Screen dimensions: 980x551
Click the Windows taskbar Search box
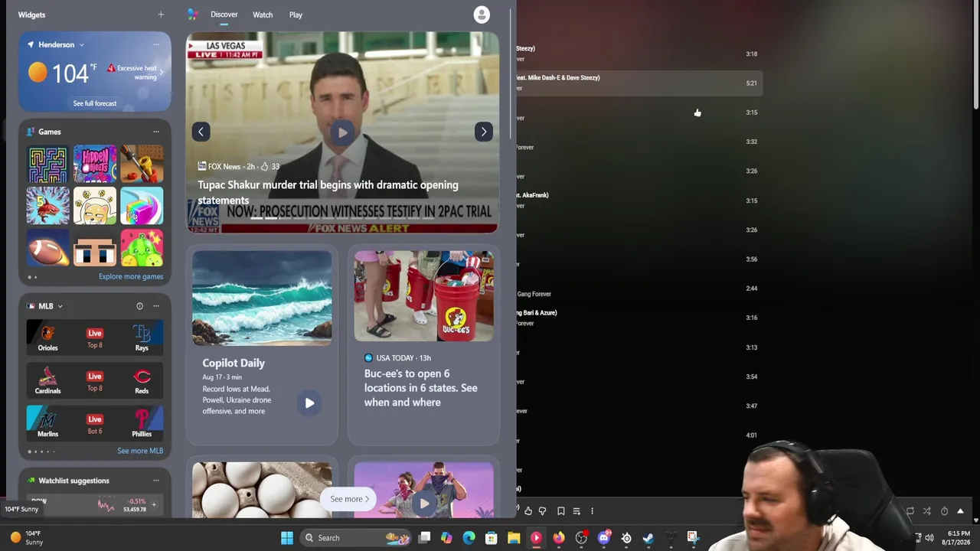pos(355,538)
